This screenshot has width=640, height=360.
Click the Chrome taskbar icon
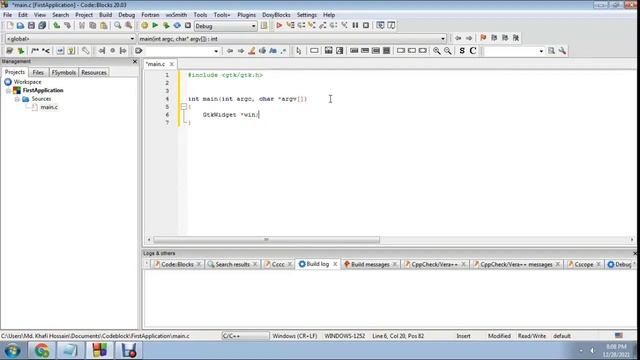(42, 350)
